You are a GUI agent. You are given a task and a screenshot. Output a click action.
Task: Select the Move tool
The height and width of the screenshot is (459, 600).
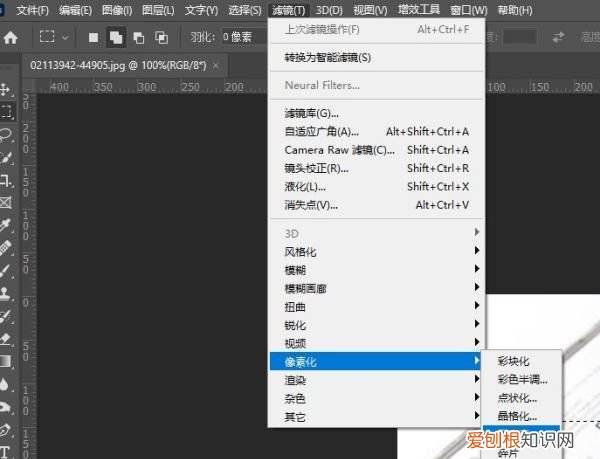[5, 90]
